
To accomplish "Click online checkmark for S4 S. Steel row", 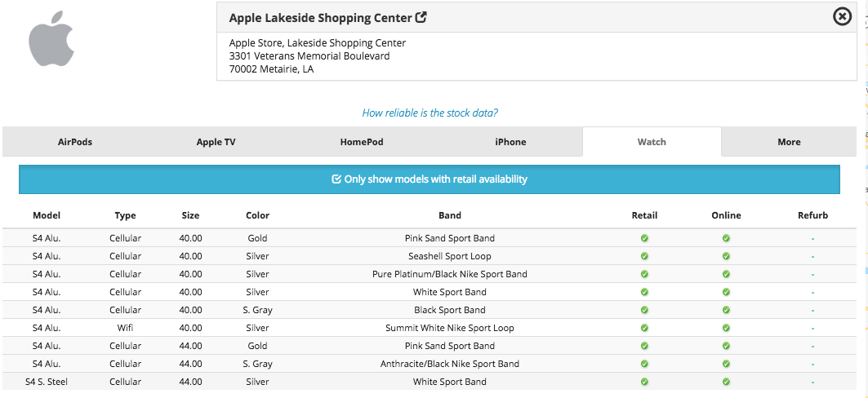I will coord(726,382).
